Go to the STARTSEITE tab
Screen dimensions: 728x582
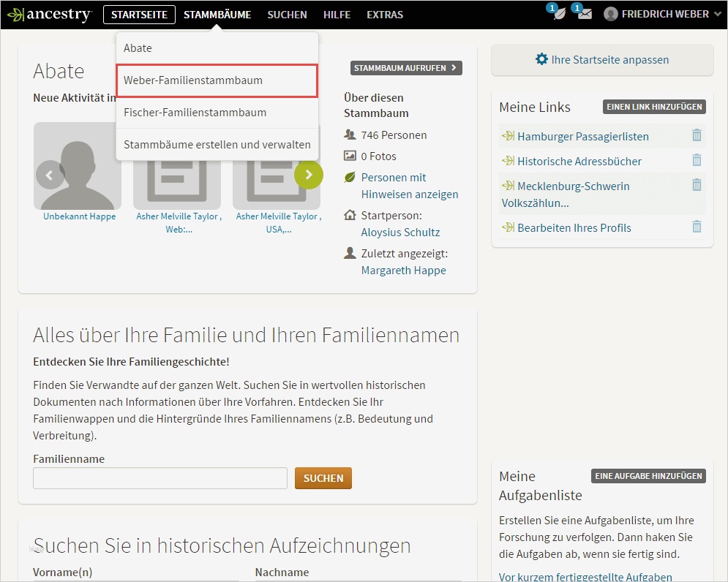(x=139, y=15)
